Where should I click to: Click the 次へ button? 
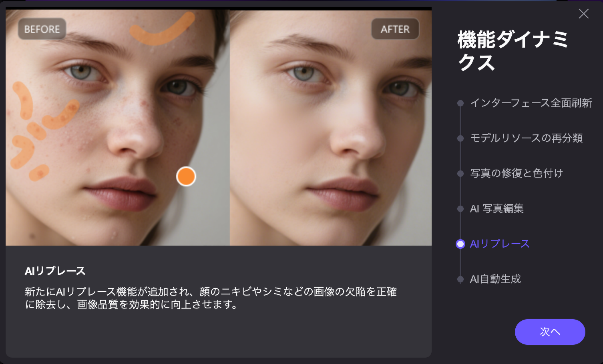tap(550, 332)
